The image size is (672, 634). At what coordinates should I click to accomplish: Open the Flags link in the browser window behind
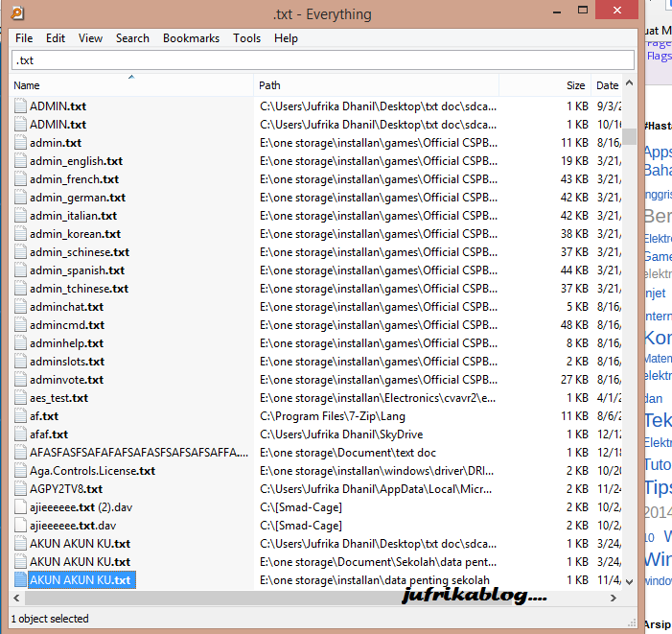pyautogui.click(x=660, y=57)
